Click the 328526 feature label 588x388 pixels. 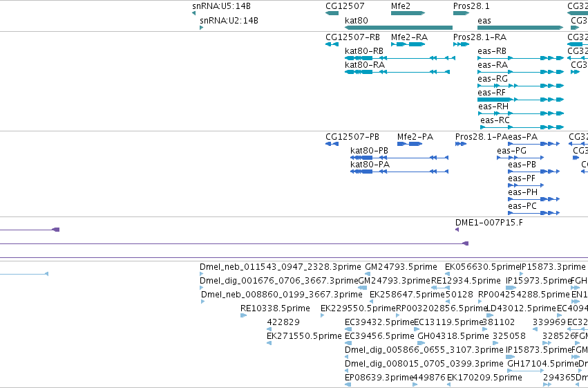tap(559, 336)
